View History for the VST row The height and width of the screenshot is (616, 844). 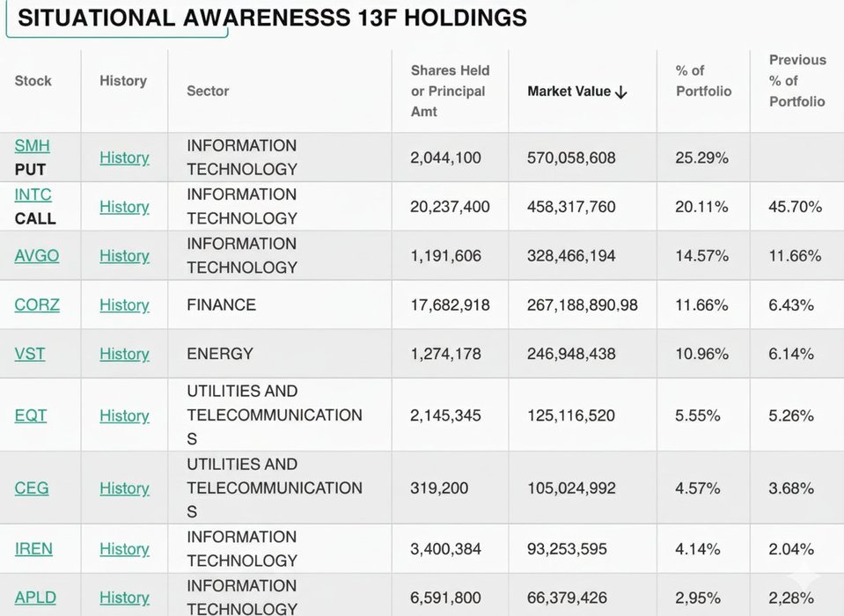(124, 354)
